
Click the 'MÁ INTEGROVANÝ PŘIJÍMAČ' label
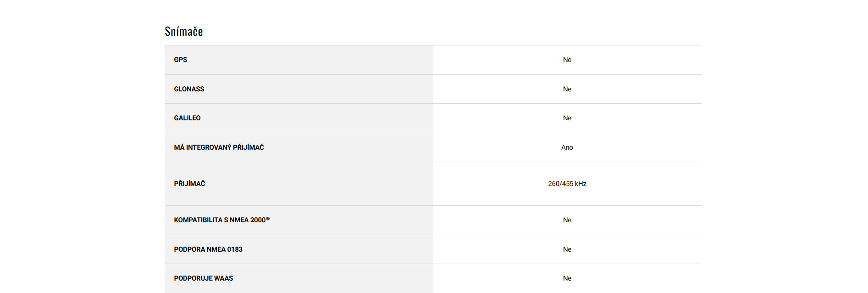(x=219, y=147)
